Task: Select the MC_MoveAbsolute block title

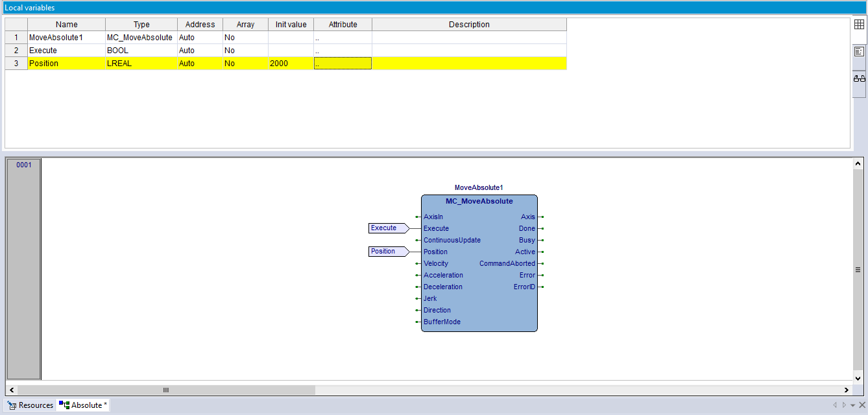Action: coord(479,201)
